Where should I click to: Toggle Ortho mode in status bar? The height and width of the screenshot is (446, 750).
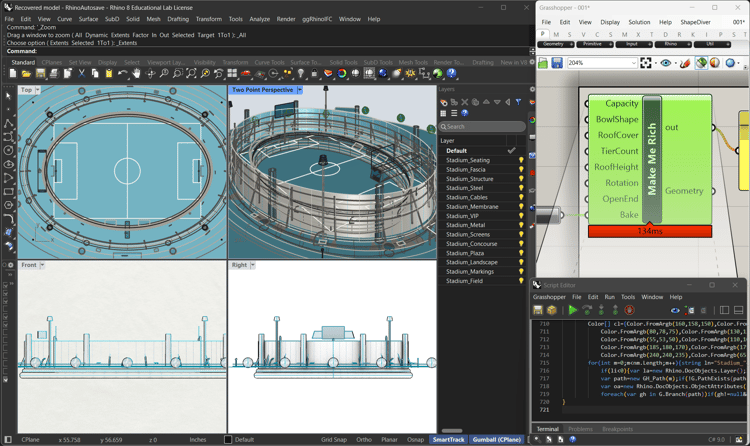(x=364, y=440)
